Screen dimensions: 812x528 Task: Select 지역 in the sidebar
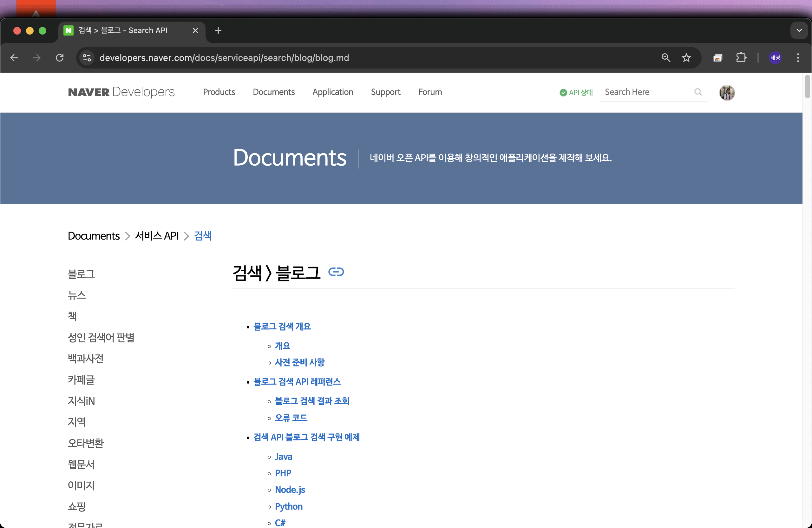pyautogui.click(x=77, y=422)
